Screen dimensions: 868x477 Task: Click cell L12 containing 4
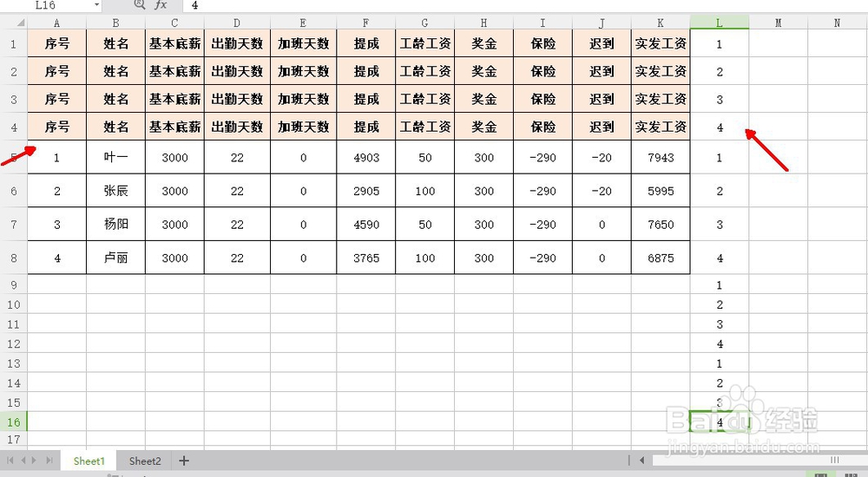pyautogui.click(x=719, y=343)
